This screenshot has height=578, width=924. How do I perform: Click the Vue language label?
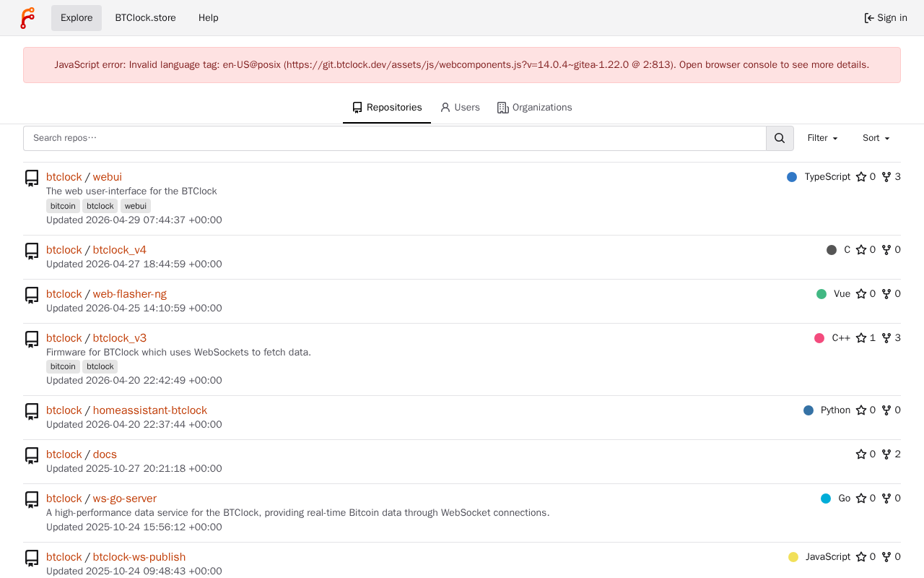click(x=842, y=294)
